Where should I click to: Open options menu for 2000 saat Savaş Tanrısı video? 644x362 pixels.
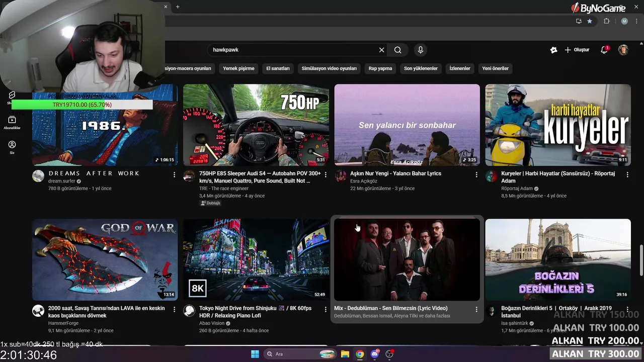pos(175,309)
